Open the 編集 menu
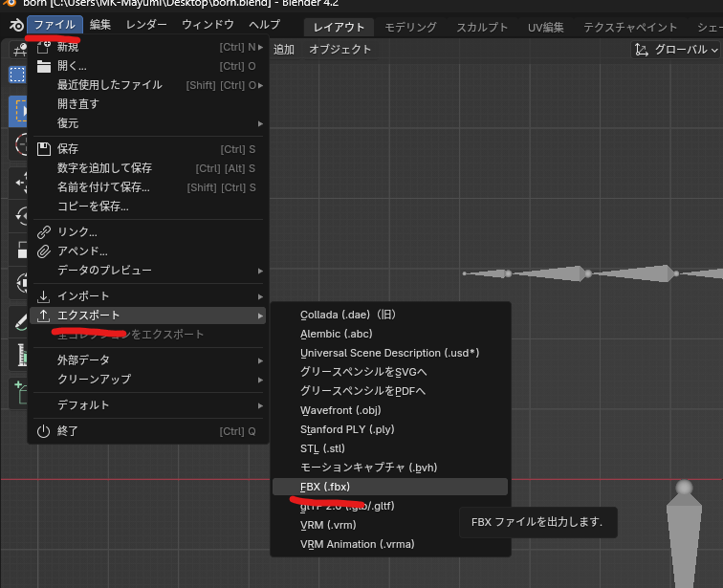Viewport: 723px width, 588px height. (100, 25)
